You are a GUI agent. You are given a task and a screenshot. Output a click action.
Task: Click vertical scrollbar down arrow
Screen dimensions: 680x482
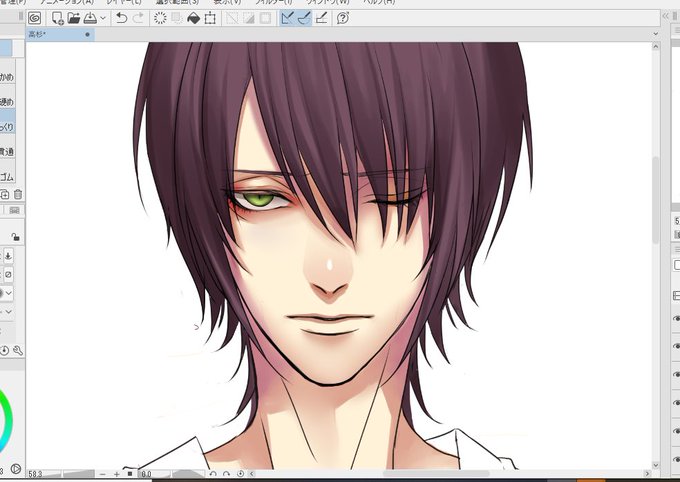pos(656,466)
